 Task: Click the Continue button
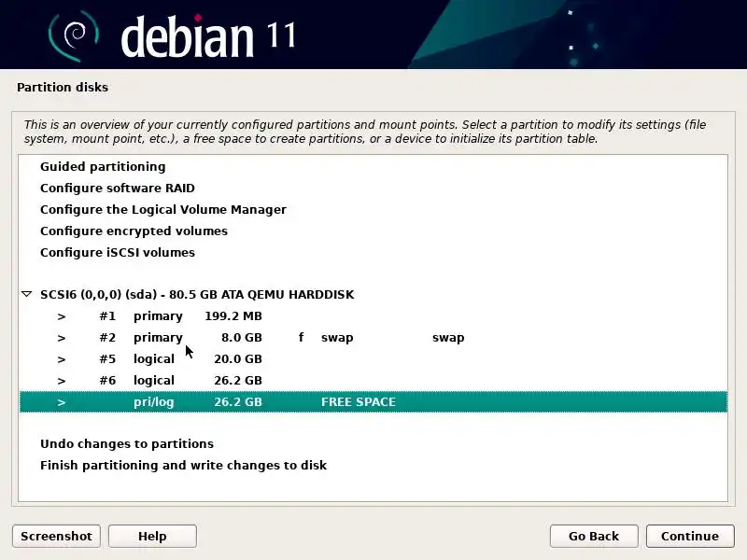(690, 536)
